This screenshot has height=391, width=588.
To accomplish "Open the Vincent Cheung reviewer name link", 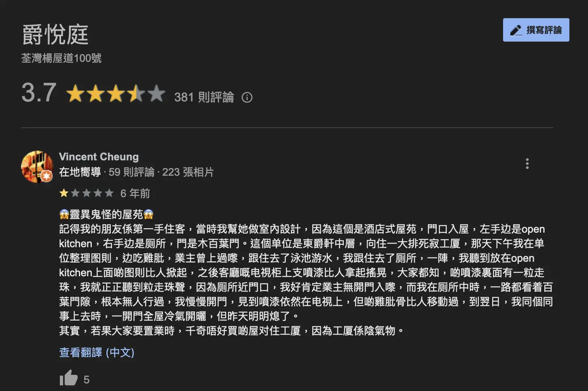I will click(x=99, y=157).
